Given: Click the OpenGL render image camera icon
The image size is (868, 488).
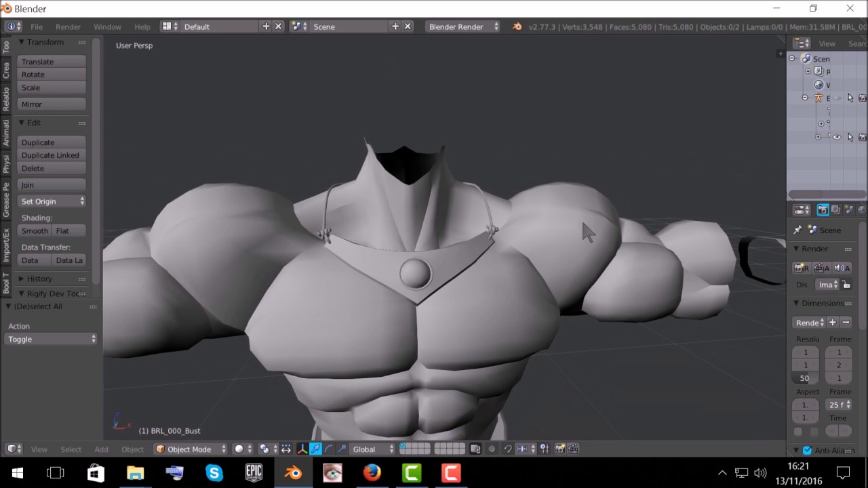Looking at the screenshot, I should pyautogui.click(x=560, y=449).
